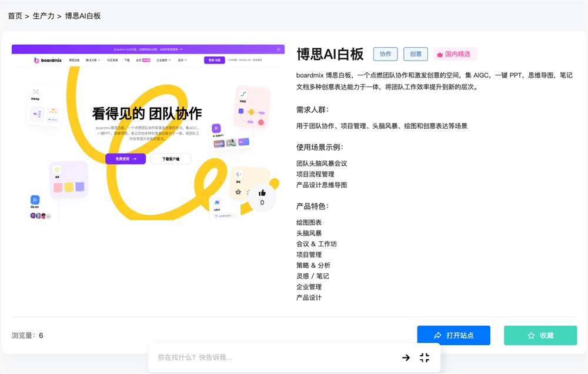Navigate to 首页 via the breadcrumb link
Screen dimensions: 588x374
pyautogui.click(x=14, y=16)
